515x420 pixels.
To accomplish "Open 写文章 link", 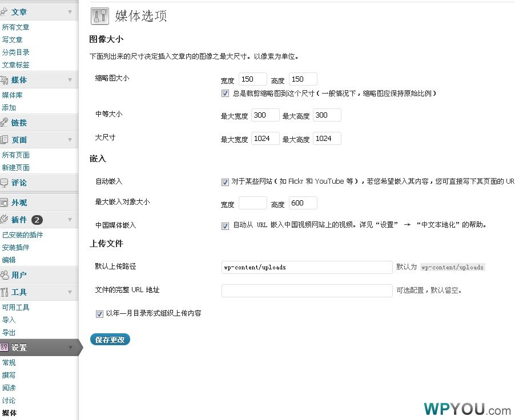I will 12,40.
